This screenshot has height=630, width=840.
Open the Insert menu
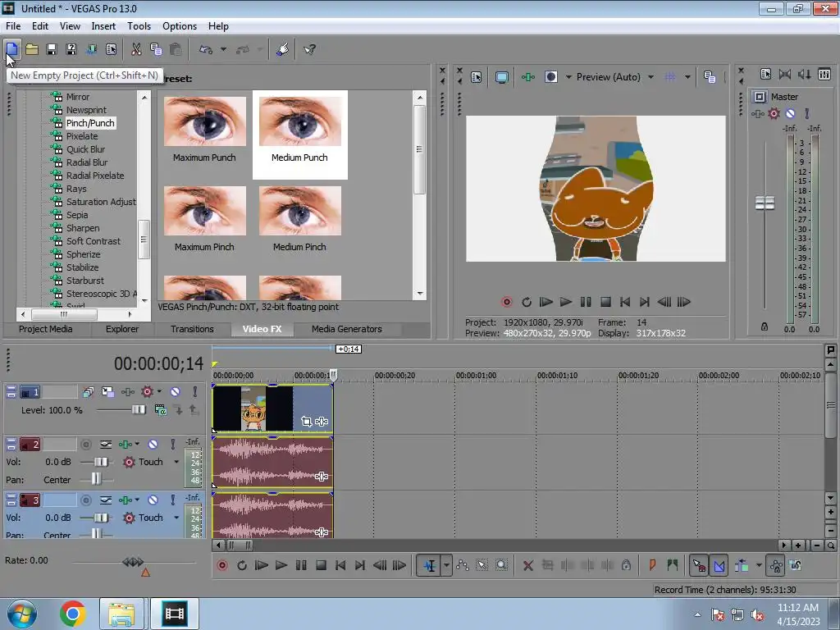point(103,25)
